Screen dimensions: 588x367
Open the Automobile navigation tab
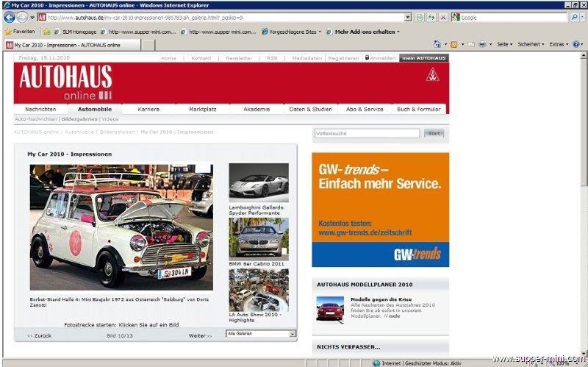(x=95, y=109)
